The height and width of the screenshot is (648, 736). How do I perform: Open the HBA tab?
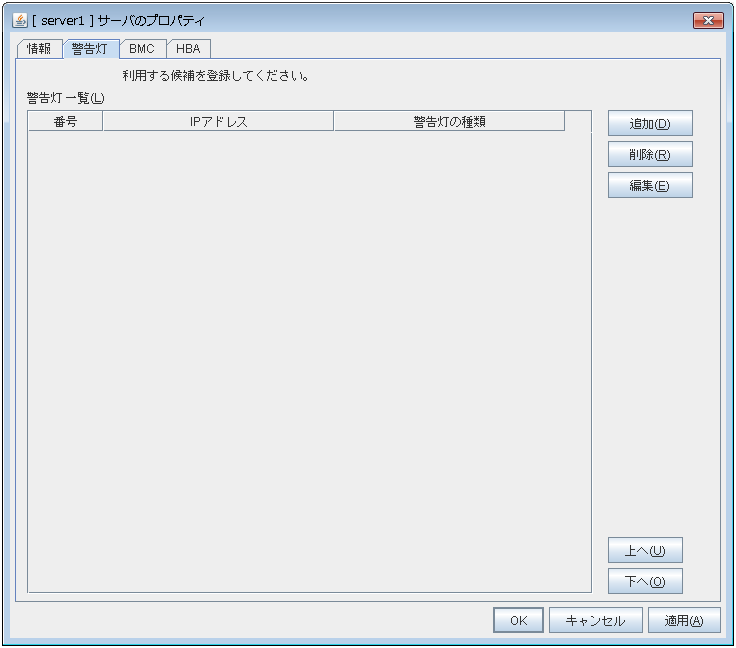pyautogui.click(x=188, y=49)
